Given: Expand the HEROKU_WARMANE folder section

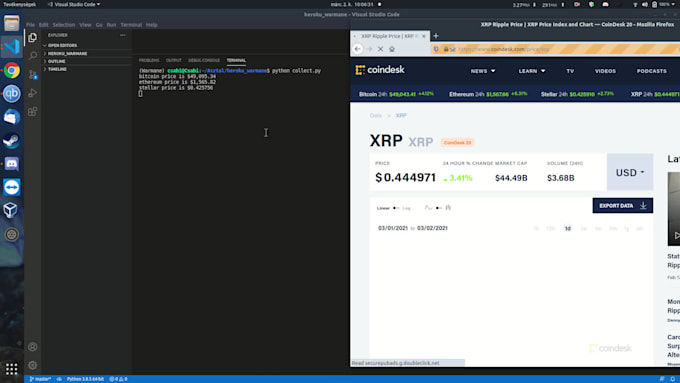Looking at the screenshot, I should (x=67, y=53).
